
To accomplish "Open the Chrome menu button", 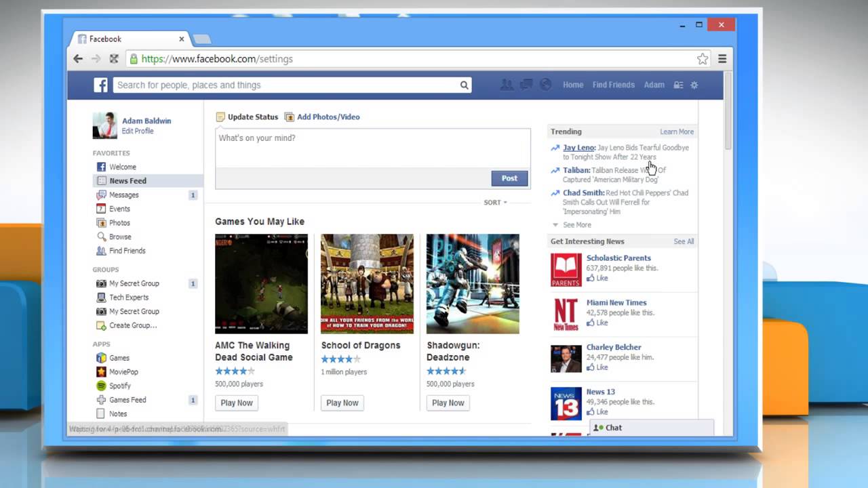I will pyautogui.click(x=722, y=59).
